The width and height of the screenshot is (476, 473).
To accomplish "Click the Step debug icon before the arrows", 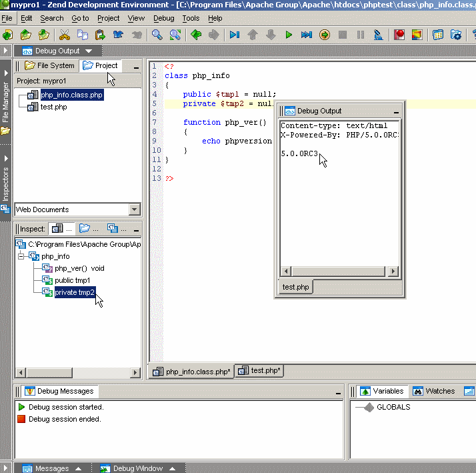I will click(235, 35).
